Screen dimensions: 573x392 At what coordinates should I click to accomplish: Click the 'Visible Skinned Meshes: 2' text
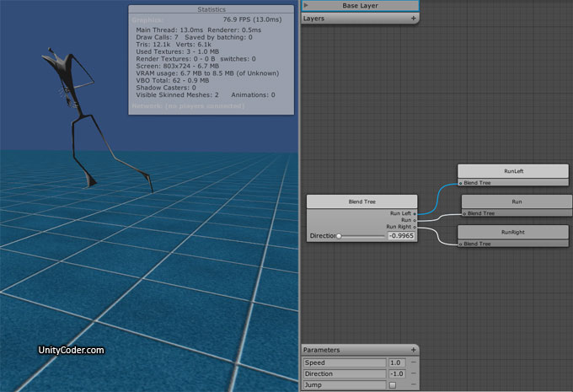177,95
